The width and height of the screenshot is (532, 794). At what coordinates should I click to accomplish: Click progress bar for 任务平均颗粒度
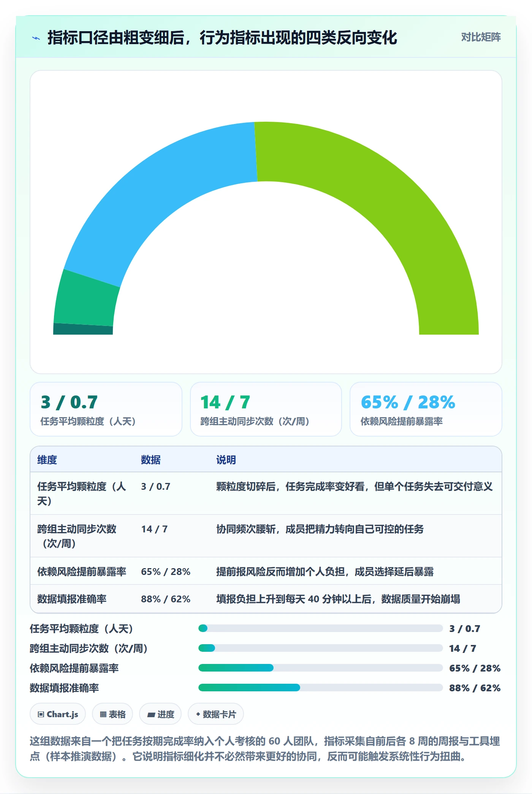click(x=320, y=628)
